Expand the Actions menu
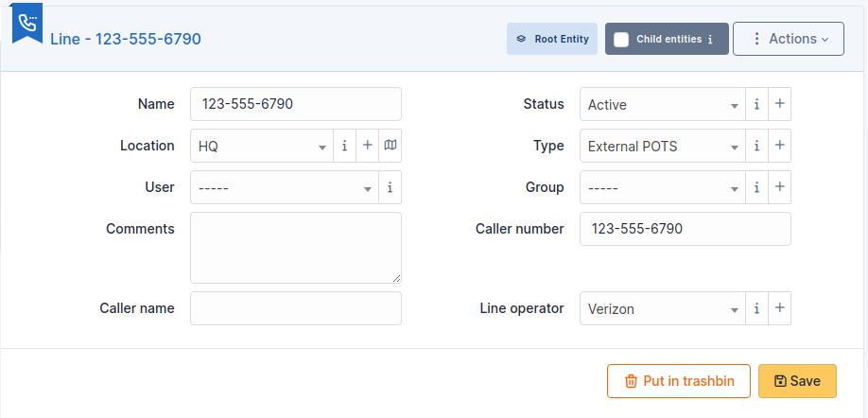 [789, 39]
